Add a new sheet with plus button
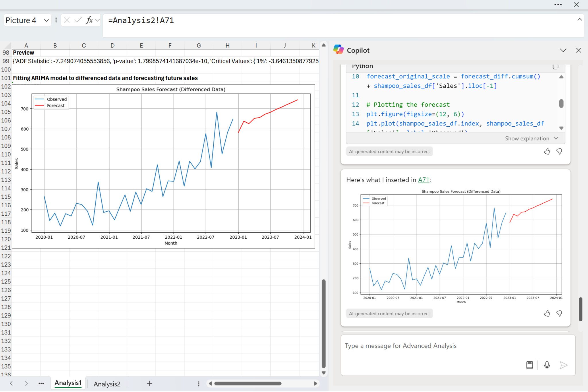 (150, 383)
